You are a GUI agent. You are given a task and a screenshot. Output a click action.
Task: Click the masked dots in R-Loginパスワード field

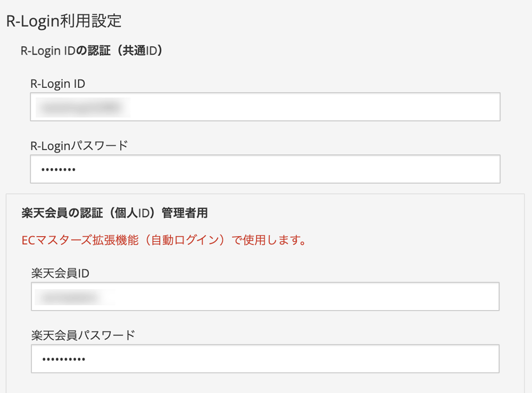[59, 170]
